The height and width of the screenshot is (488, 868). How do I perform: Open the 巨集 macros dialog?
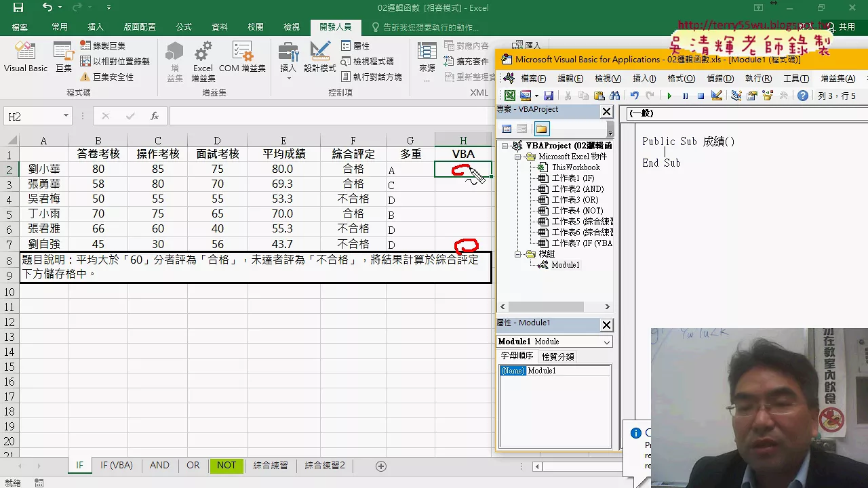(x=64, y=57)
